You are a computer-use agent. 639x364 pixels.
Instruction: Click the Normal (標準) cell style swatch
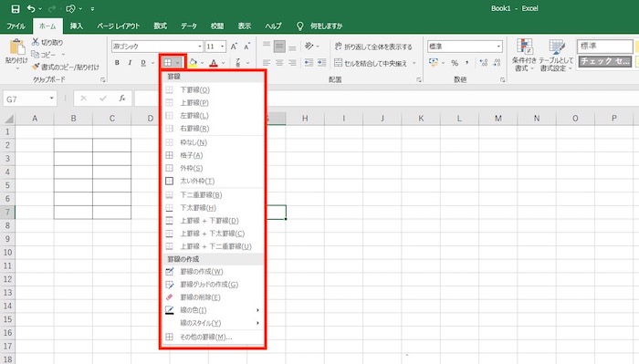604,46
